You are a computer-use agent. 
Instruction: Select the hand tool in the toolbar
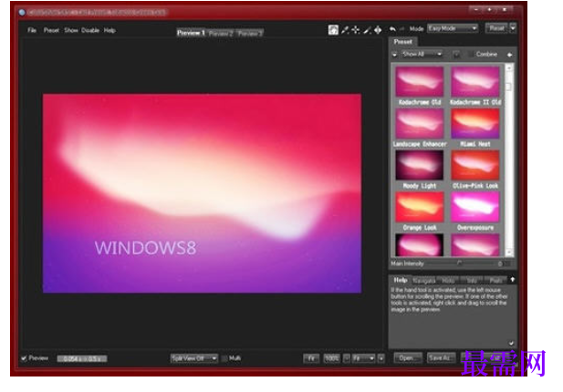pyautogui.click(x=333, y=30)
